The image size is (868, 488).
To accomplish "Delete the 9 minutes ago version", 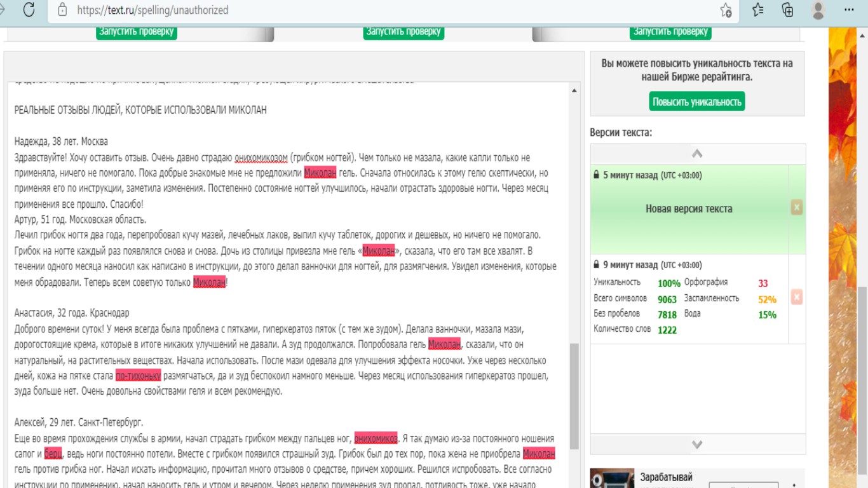I will [x=797, y=297].
